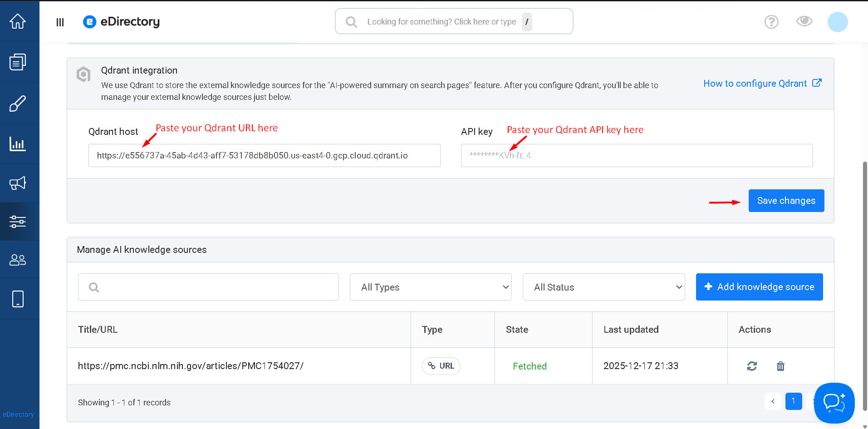Open the All Status filter dropdown
Viewport: 868px width, 429px height.
click(x=604, y=287)
